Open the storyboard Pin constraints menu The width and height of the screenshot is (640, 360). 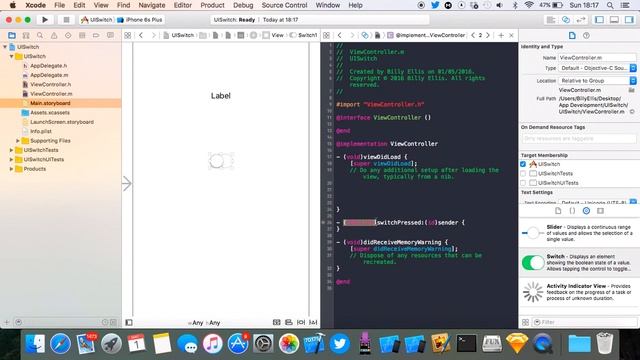coord(301,322)
